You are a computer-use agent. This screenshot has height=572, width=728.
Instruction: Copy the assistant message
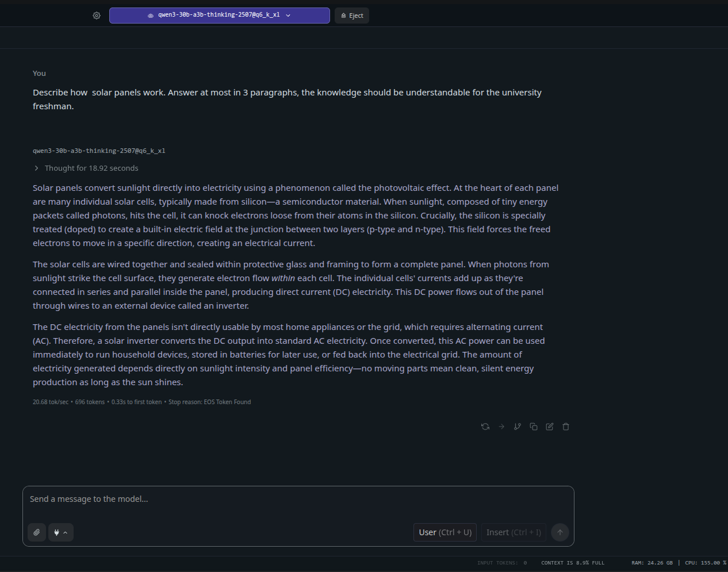click(x=534, y=427)
